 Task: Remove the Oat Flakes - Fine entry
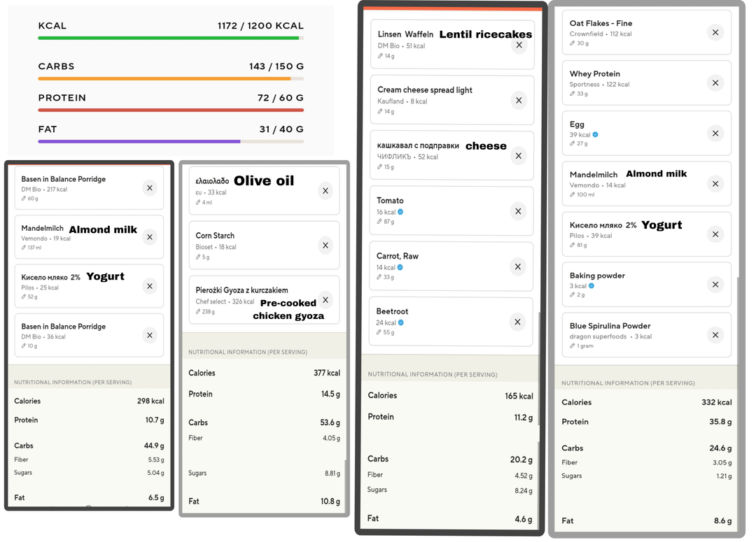coord(715,32)
